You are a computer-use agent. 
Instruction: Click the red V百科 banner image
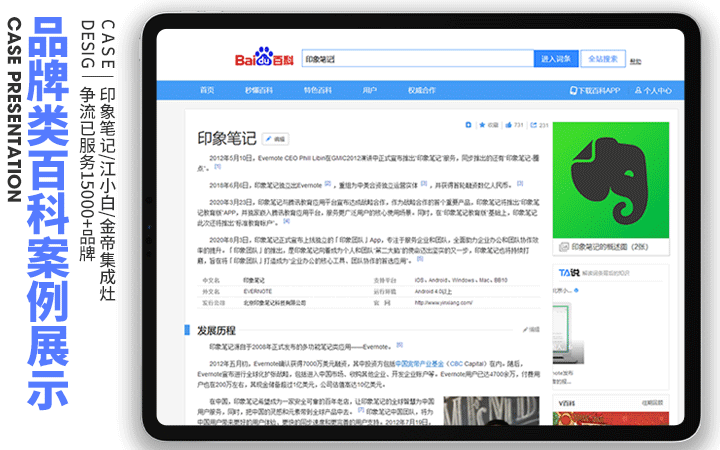click(x=611, y=418)
